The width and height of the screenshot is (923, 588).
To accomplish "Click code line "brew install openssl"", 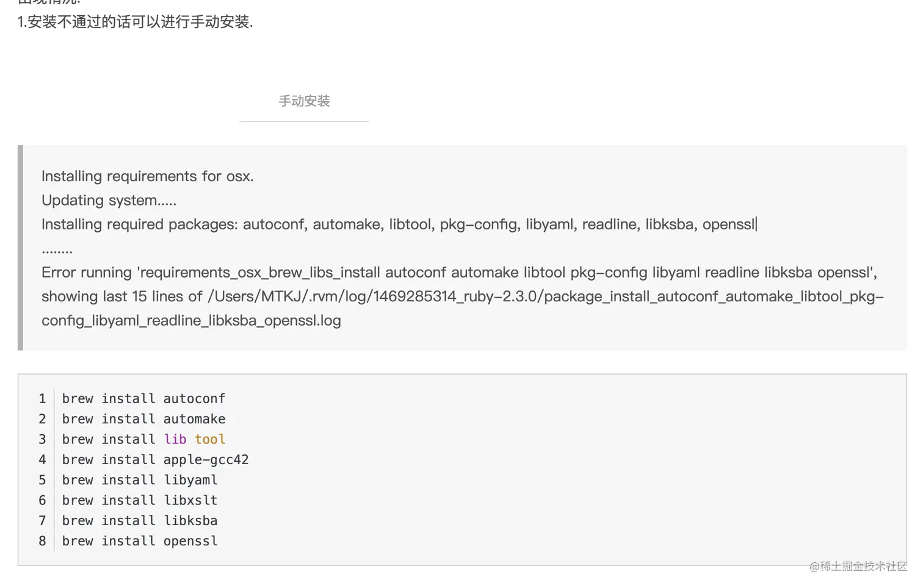I will point(140,541).
